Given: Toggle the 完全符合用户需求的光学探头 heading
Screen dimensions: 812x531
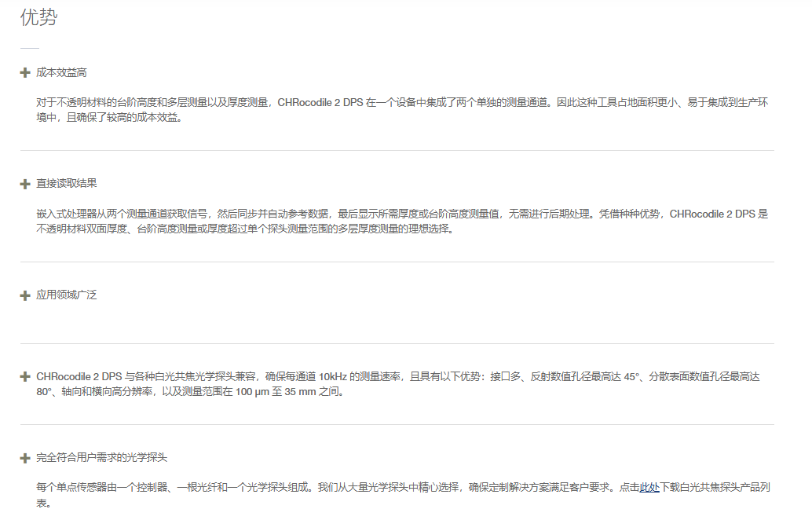Looking at the screenshot, I should (102, 458).
